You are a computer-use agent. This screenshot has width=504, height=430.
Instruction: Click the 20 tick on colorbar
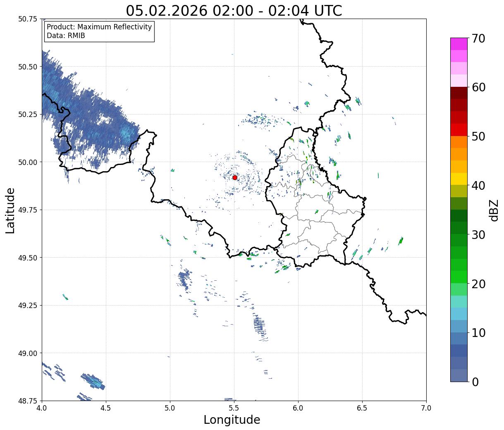[x=478, y=284]
